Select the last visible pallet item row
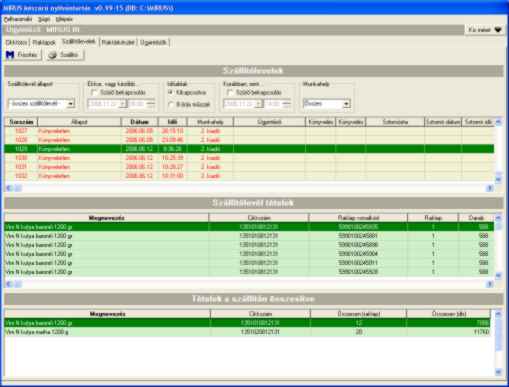Screen dimensions: 509x387 click(249, 272)
